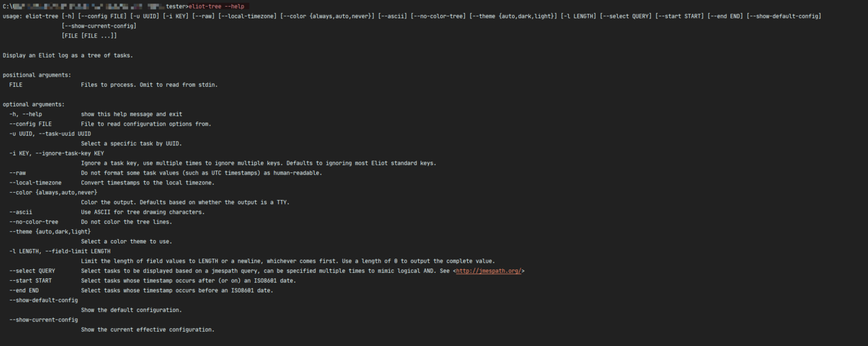
Task: Click the '--select QUERY' option entry
Action: click(x=33, y=271)
